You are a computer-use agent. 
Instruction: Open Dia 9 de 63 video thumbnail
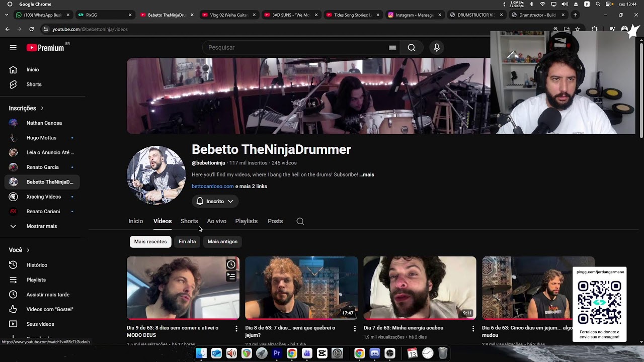183,288
